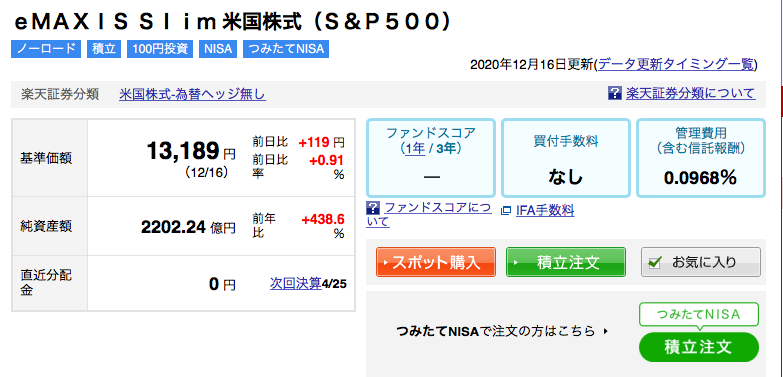Click the rounded 積立注文 button under つみたてNISA

tap(699, 347)
